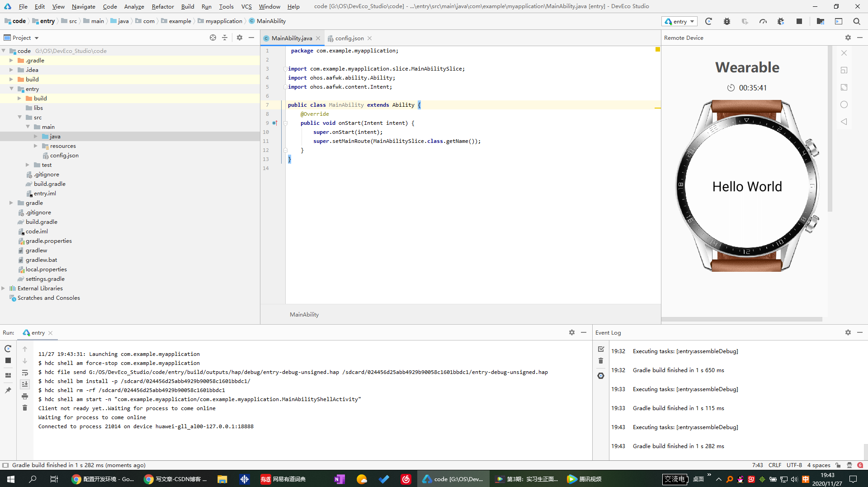Open Search Everywhere magnifier in toolbar
The height and width of the screenshot is (487, 868).
coord(856,21)
